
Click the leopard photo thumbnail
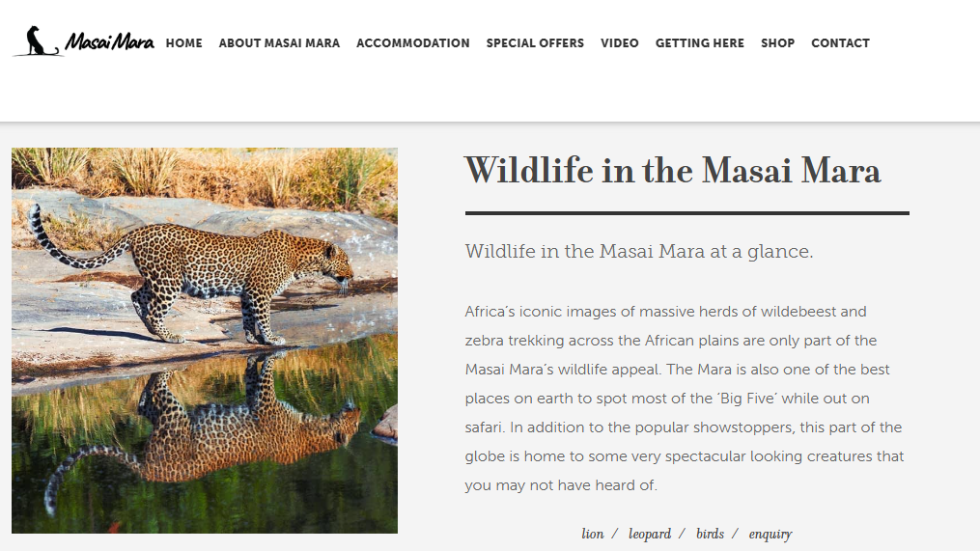point(205,340)
